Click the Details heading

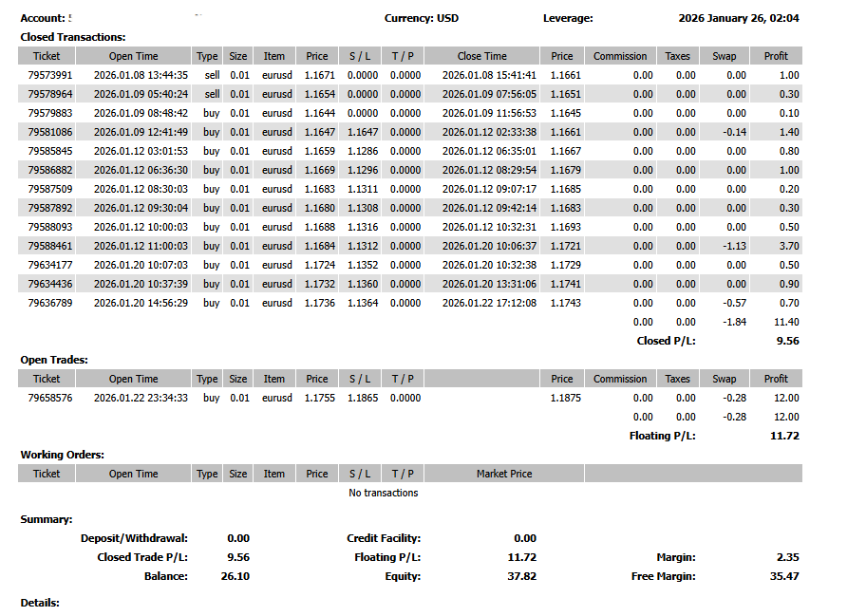click(40, 603)
